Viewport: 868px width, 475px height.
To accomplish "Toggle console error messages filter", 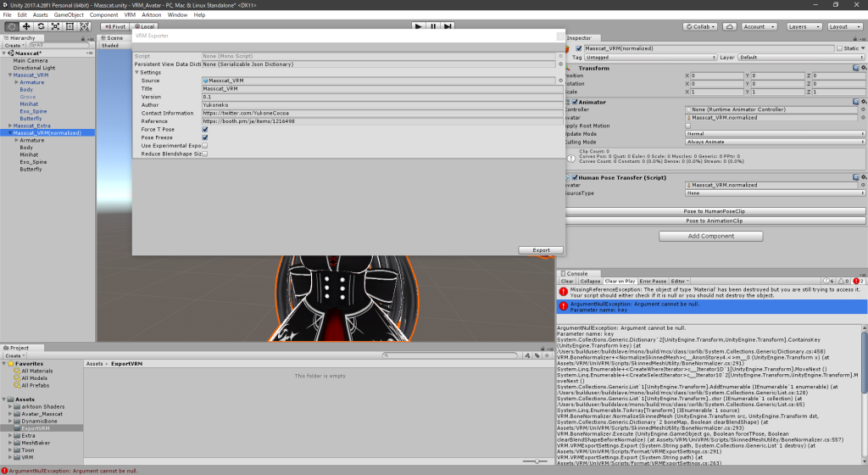I will [x=859, y=282].
